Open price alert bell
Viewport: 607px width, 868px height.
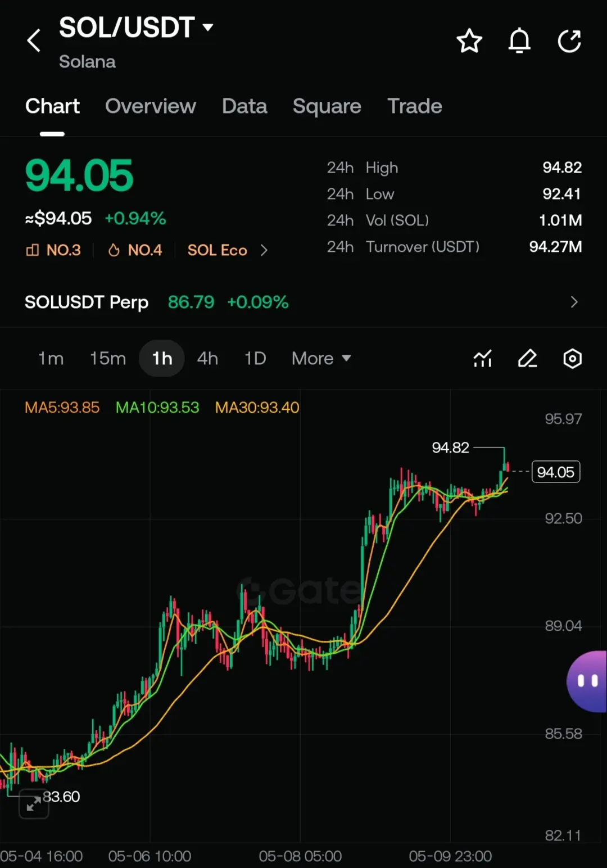[519, 40]
